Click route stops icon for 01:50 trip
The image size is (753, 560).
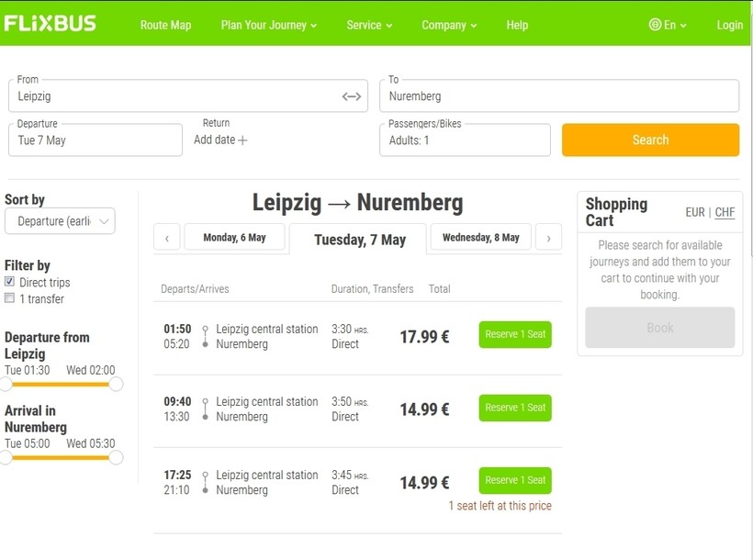tap(205, 336)
